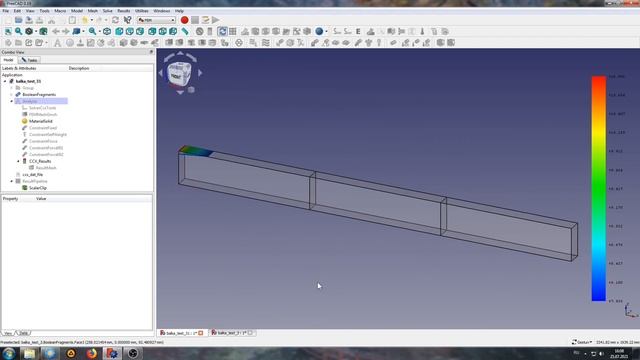The image size is (640, 360).
Task: Rotate view with navigation cube left arrow
Action: click(160, 73)
